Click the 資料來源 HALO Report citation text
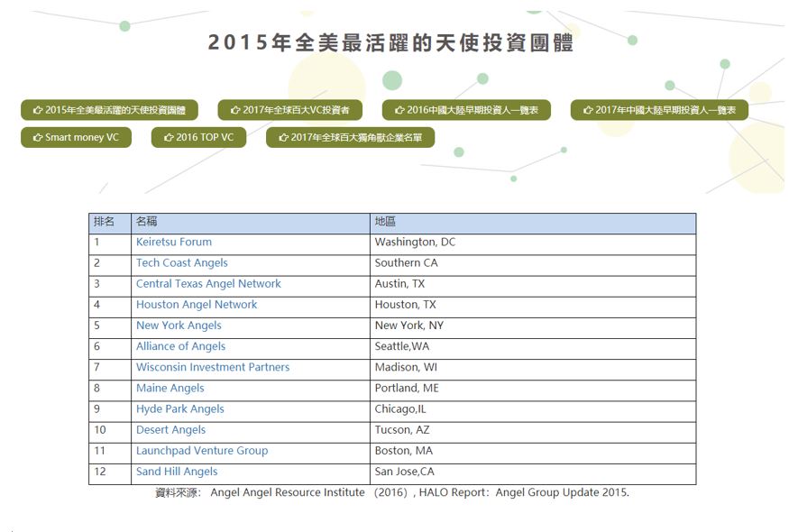 pyautogui.click(x=392, y=492)
